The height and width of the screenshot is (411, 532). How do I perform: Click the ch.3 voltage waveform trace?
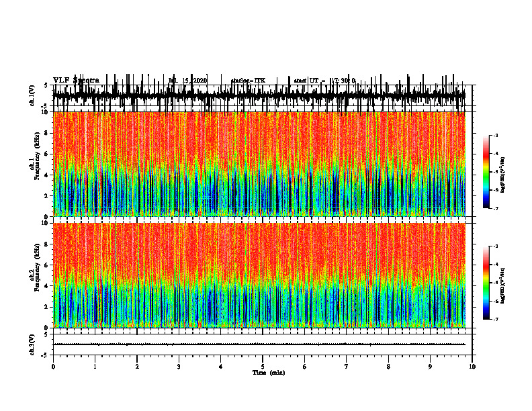[x=259, y=345]
